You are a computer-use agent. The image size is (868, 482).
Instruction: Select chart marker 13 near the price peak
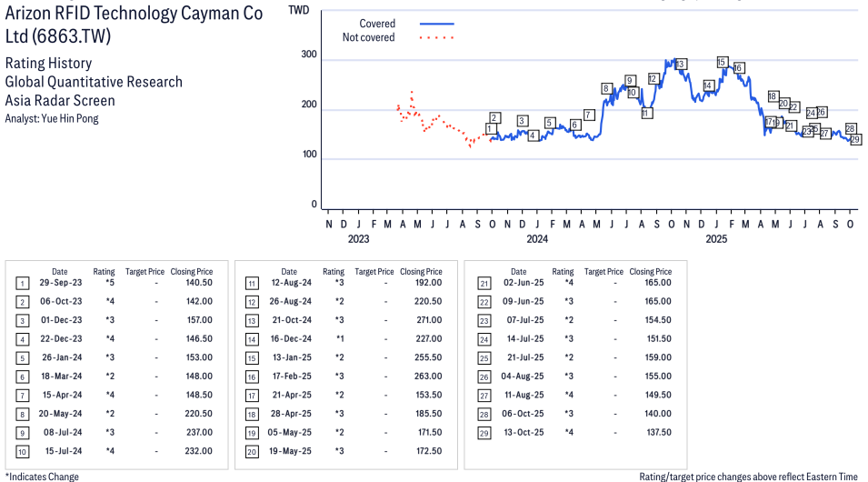(681, 64)
